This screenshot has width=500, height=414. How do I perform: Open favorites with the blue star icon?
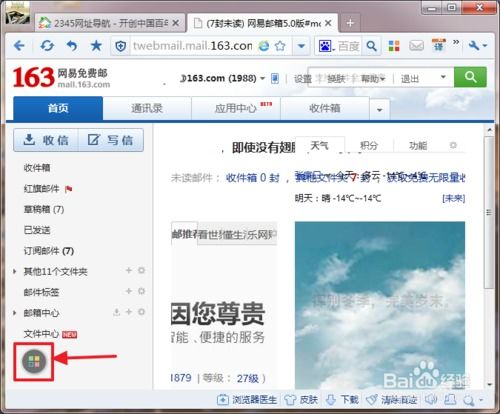[x=96, y=46]
